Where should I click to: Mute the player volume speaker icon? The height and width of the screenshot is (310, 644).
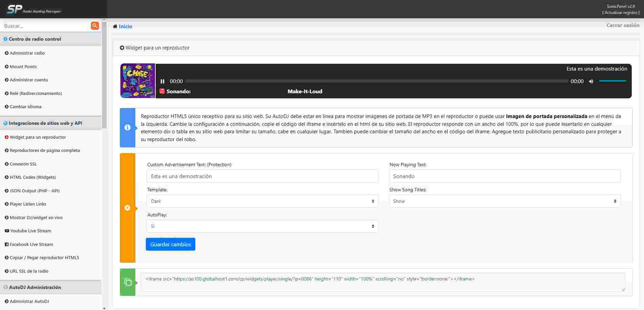tap(591, 81)
